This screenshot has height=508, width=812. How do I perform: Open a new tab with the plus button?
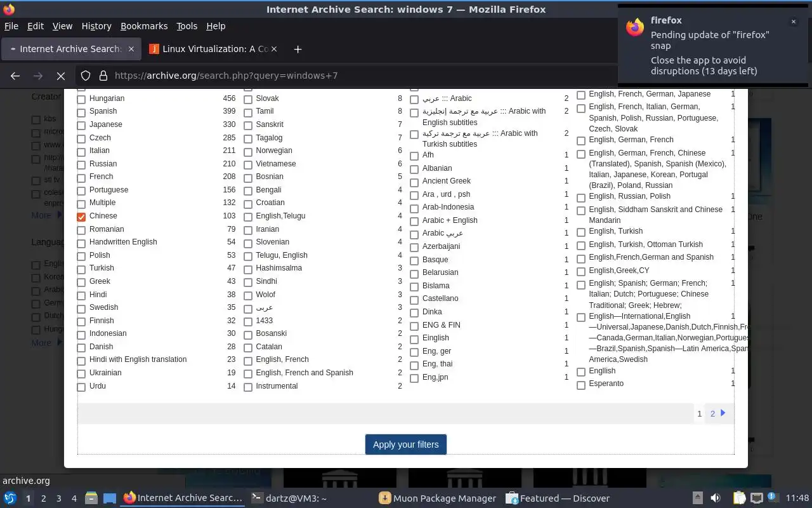click(x=298, y=49)
